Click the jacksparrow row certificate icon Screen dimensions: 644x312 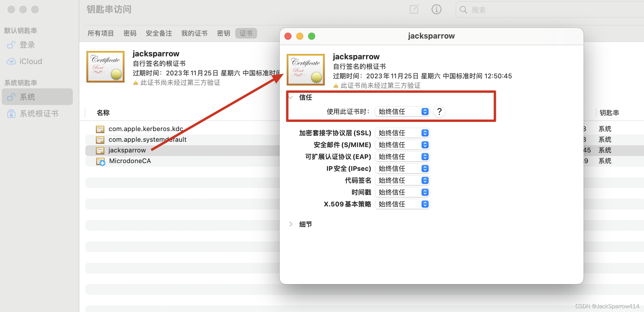(x=100, y=150)
